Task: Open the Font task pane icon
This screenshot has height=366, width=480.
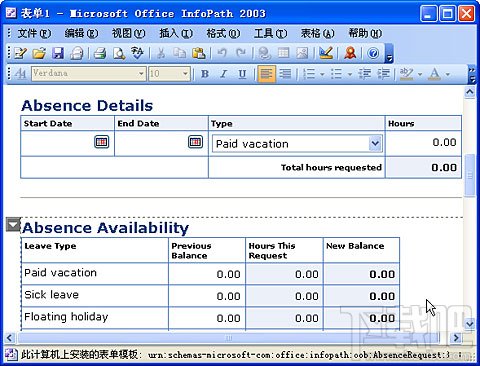Action: click(20, 74)
